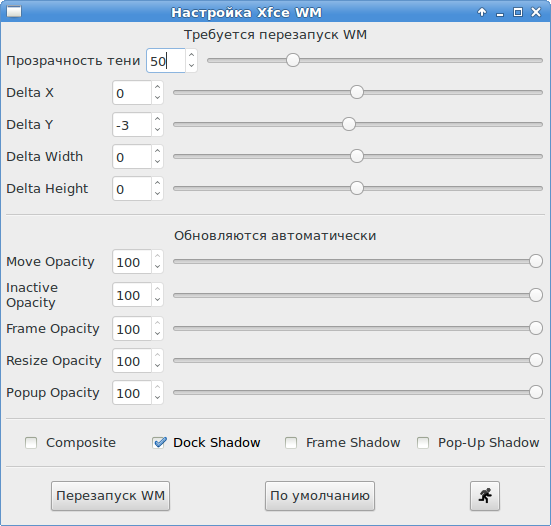Click the Delta Y slider handle

point(349,124)
